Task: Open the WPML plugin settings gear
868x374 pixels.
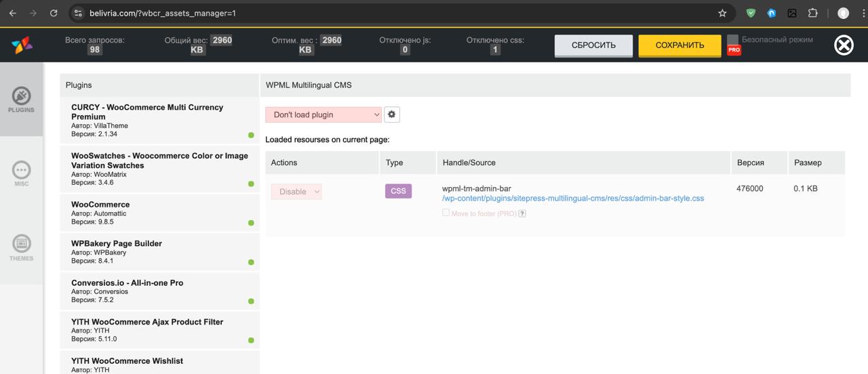Action: [391, 115]
